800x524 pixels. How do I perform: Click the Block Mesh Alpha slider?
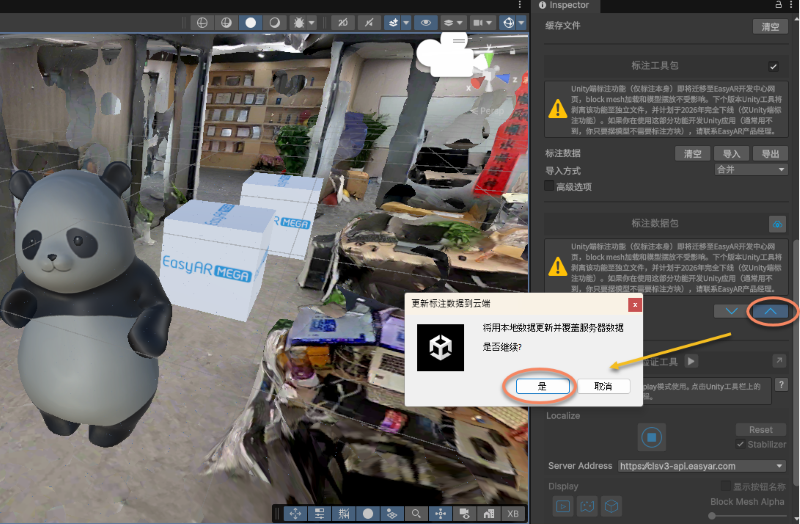click(747, 516)
